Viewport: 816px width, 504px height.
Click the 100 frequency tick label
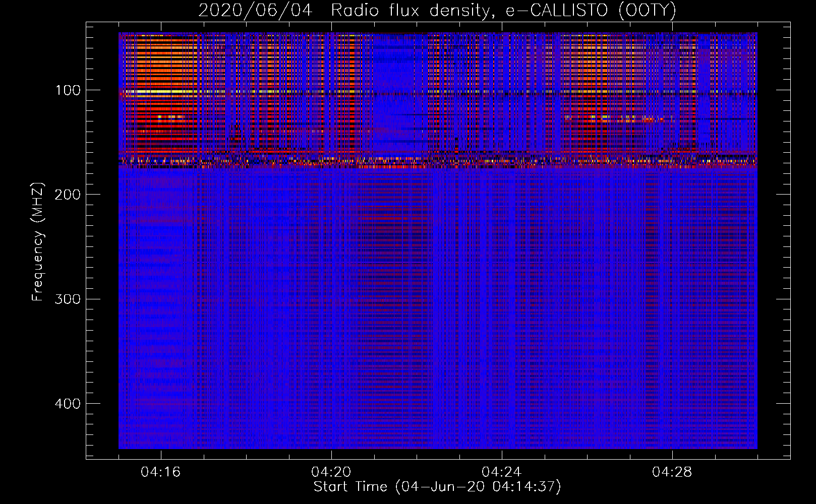[68, 90]
